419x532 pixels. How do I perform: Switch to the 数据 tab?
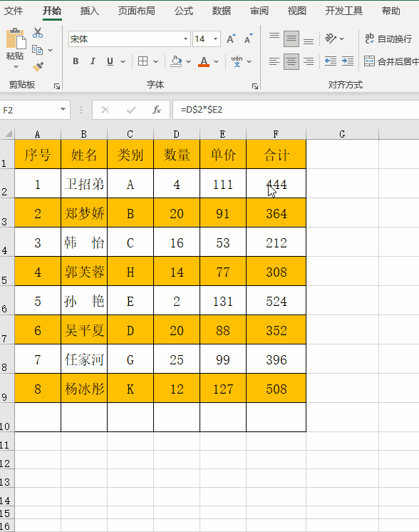pos(222,11)
